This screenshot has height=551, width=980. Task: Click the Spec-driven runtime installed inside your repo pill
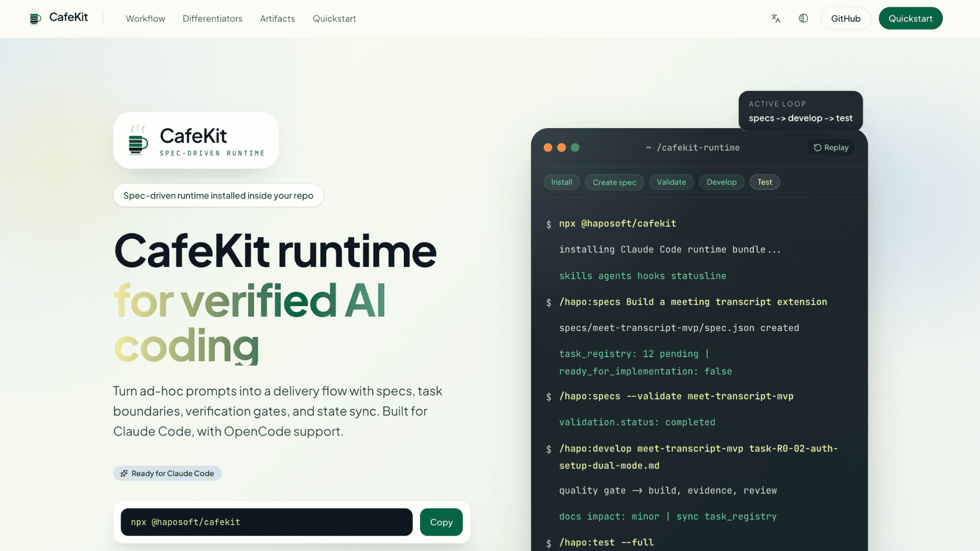tap(218, 195)
